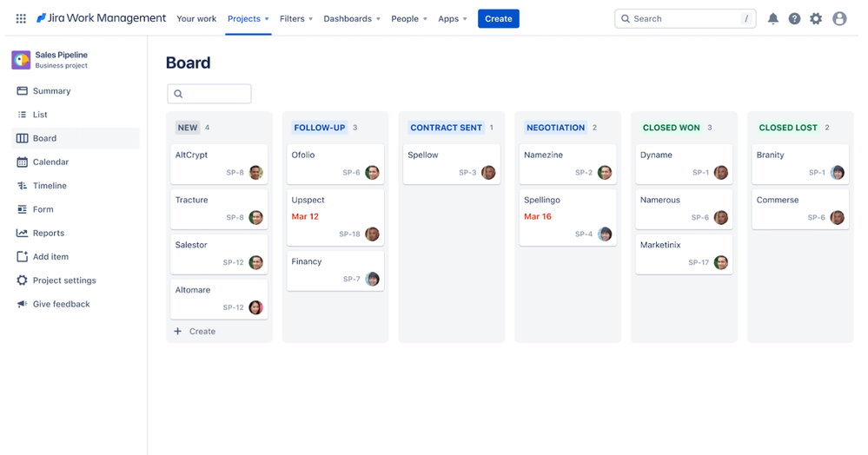The width and height of the screenshot is (868, 455).
Task: Open the settings gear icon
Action: (816, 19)
